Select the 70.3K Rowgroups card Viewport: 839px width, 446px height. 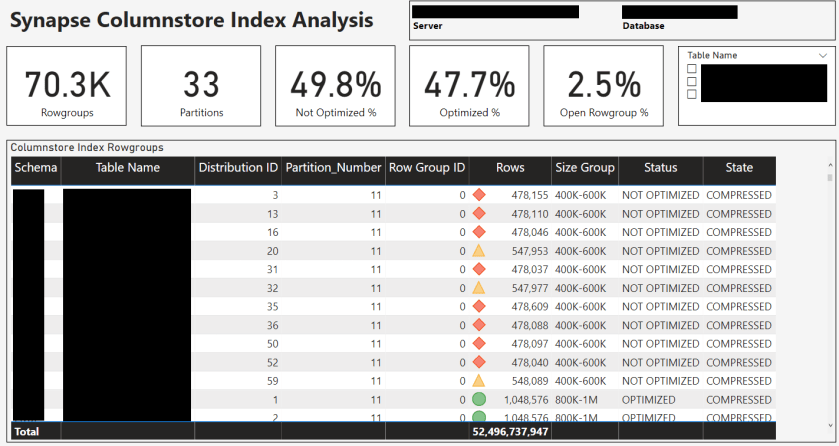point(68,85)
